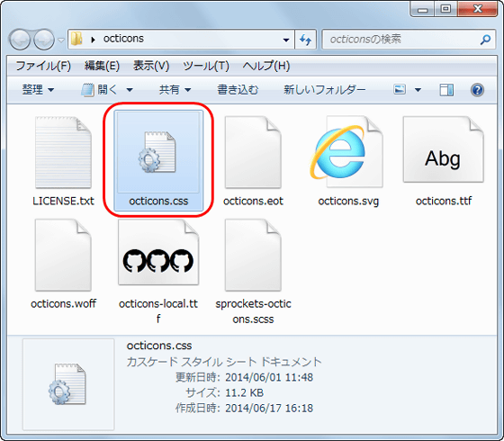Click the octicons-local.ttf file name

(158, 311)
